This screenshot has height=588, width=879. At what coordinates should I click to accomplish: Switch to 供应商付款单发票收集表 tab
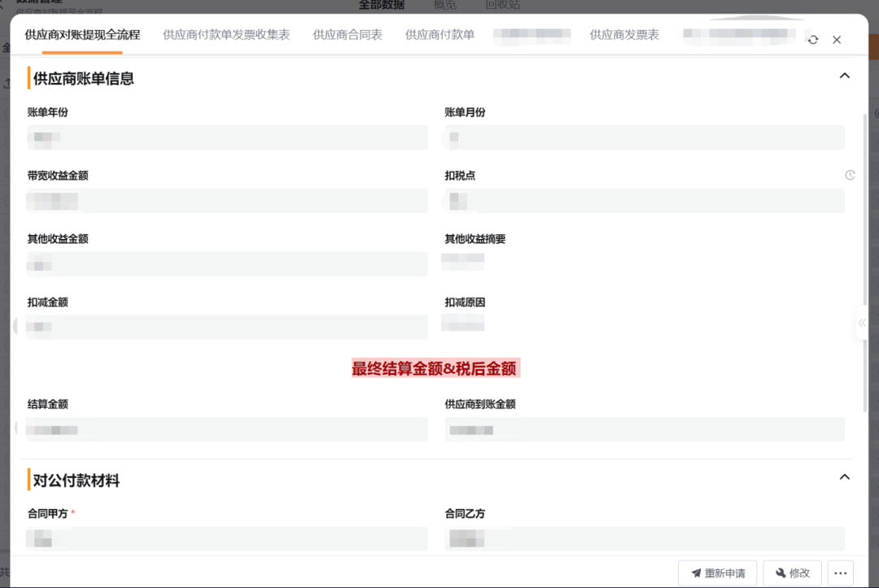click(226, 35)
